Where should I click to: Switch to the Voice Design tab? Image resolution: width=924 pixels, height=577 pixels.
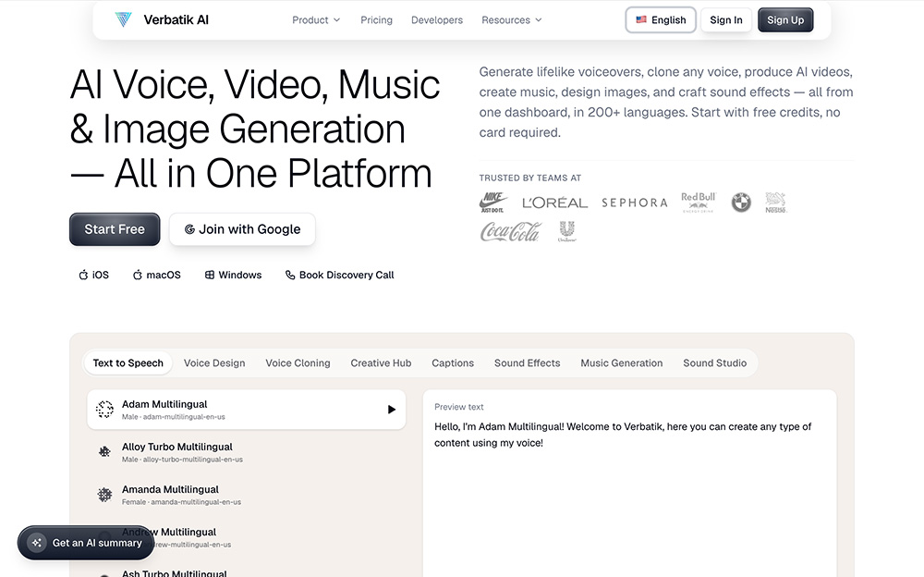click(x=214, y=362)
